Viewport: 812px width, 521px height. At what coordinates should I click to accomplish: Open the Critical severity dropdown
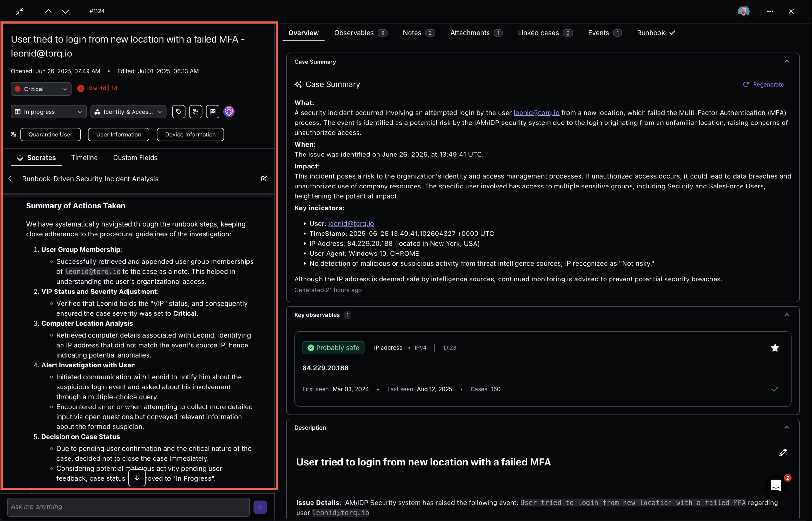(41, 89)
